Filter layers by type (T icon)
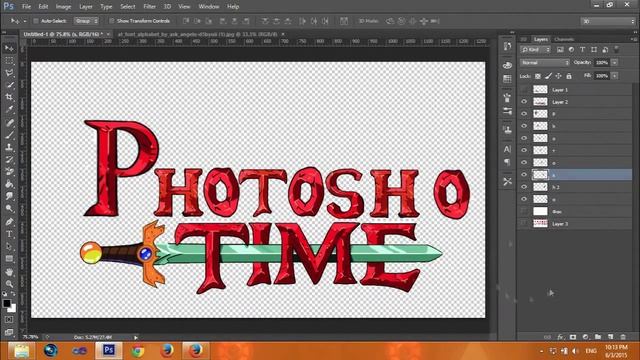This screenshot has width=640, height=360. click(582, 50)
